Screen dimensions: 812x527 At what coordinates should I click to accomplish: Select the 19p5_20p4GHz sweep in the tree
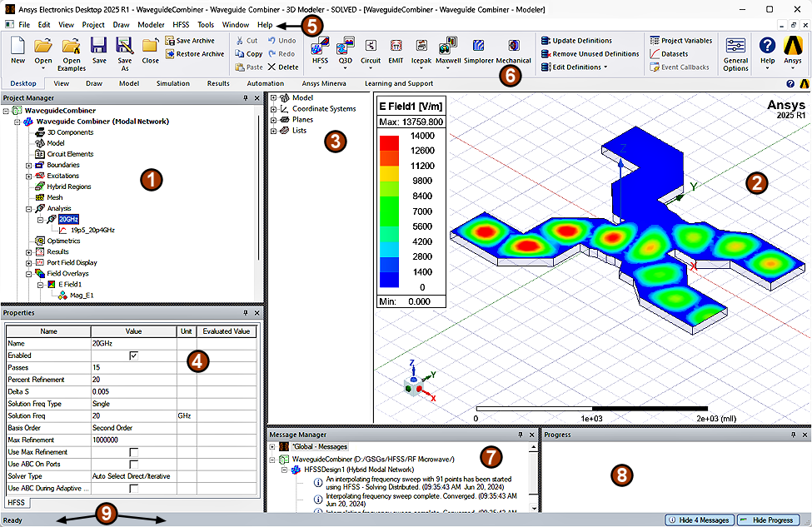[x=92, y=230]
